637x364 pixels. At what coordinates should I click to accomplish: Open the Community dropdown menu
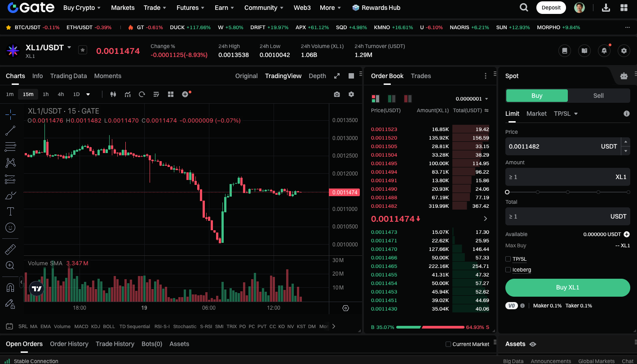pos(264,8)
